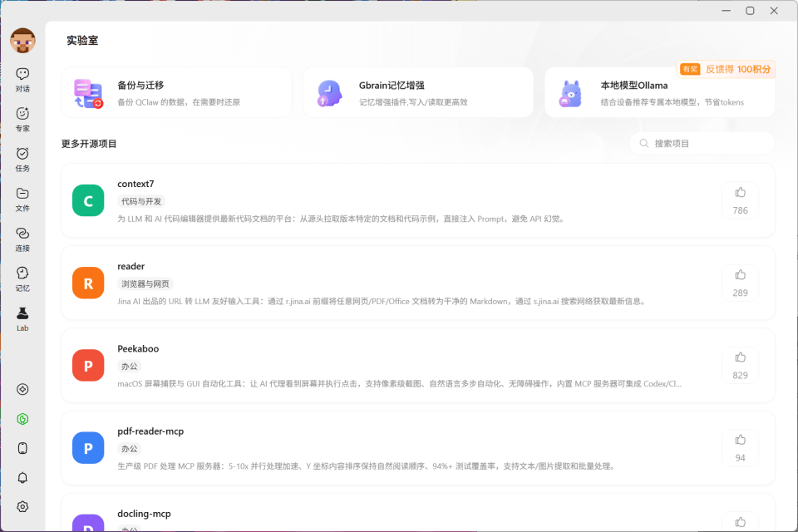The height and width of the screenshot is (532, 798).
Task: Click the 浏览器与网页 tag on reader
Action: [x=145, y=284]
